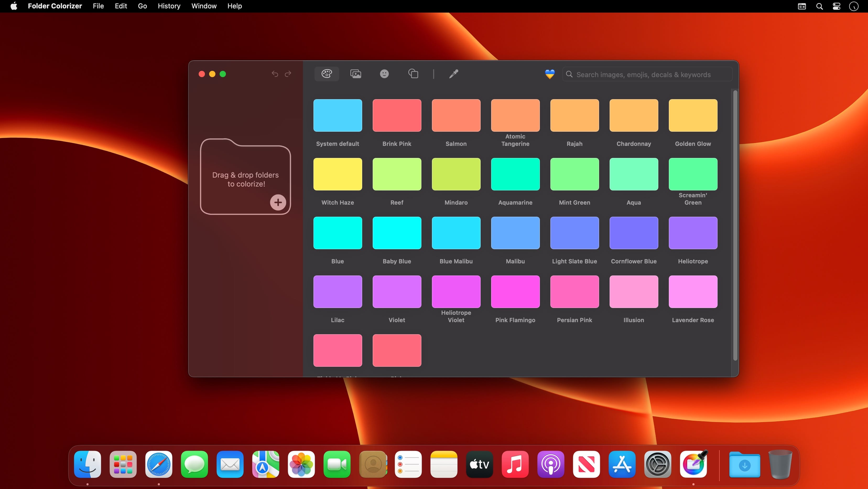868x489 pixels.
Task: Select the Screamin' Green swatch
Action: 693,174
